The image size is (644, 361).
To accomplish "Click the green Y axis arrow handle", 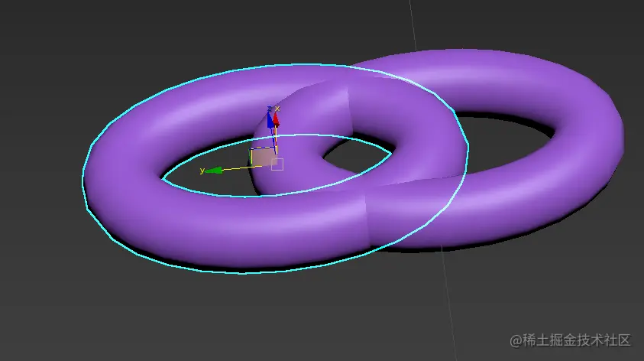I will click(x=214, y=171).
